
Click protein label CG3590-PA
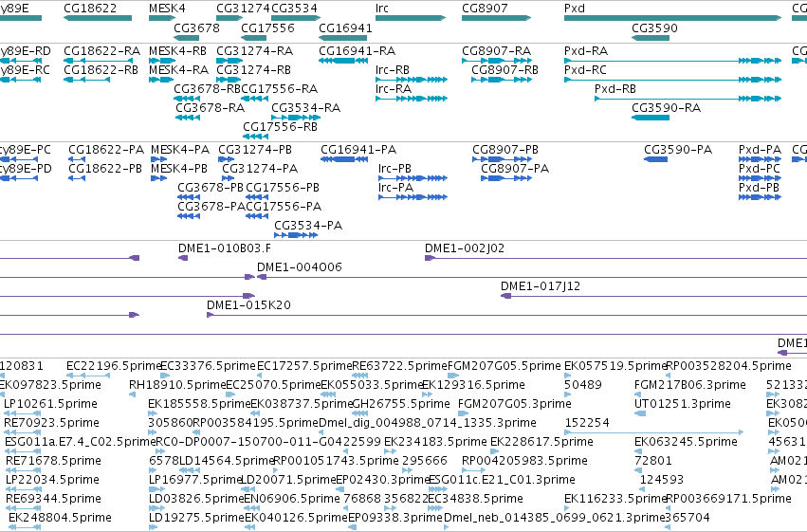coord(678,150)
